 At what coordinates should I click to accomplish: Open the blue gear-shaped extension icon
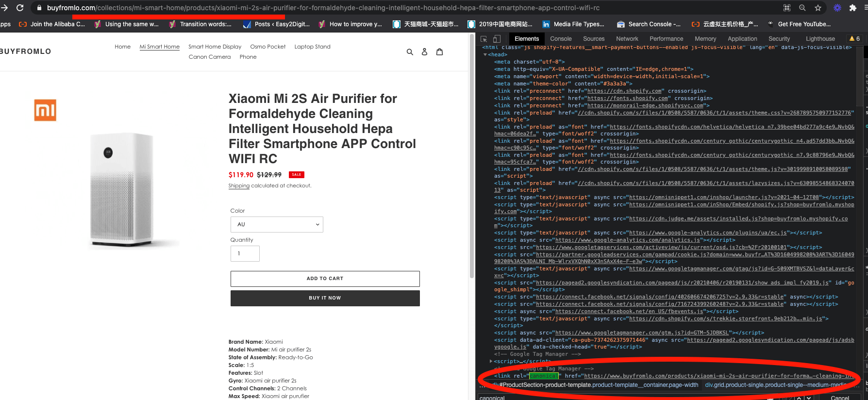click(837, 8)
